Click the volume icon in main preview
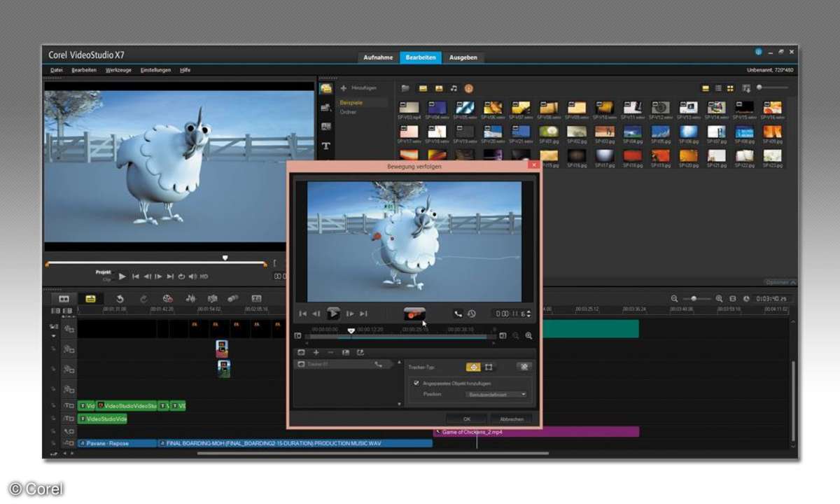The width and height of the screenshot is (840, 504). coord(192,276)
